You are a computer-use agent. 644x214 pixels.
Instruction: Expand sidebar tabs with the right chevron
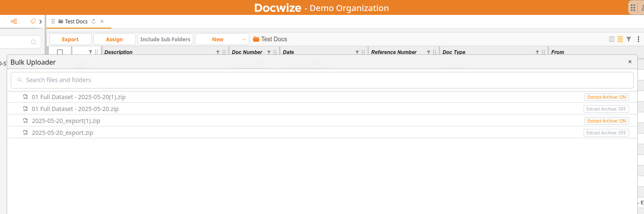40,21
